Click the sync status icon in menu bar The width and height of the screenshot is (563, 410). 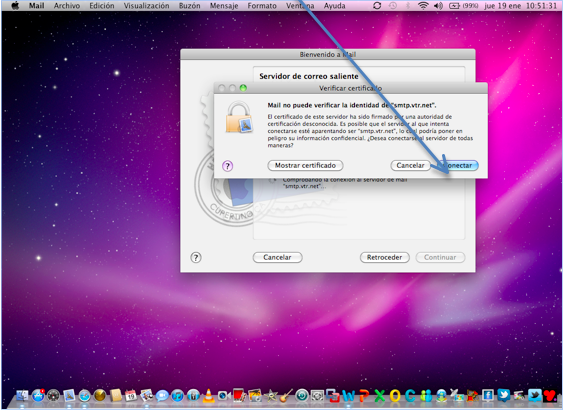tap(377, 6)
